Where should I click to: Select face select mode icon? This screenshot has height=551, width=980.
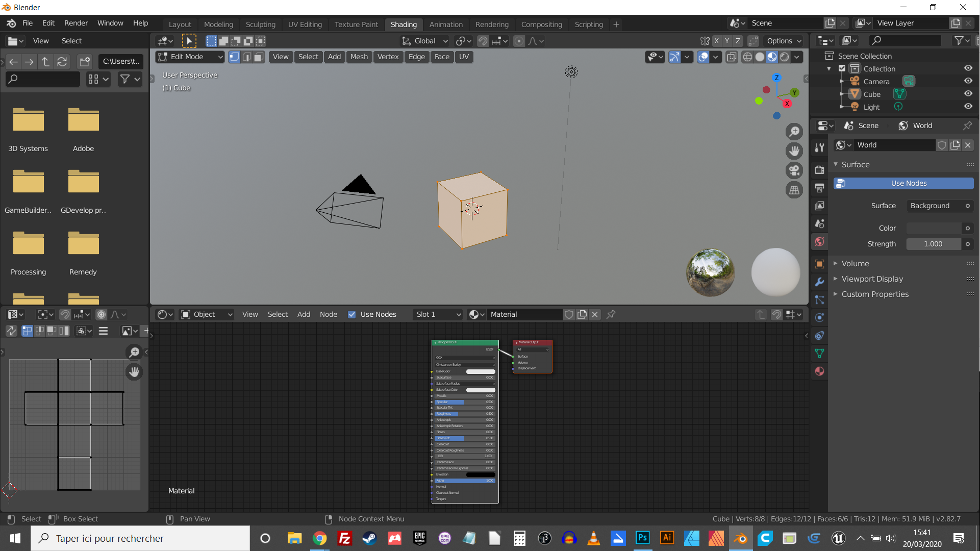point(259,57)
